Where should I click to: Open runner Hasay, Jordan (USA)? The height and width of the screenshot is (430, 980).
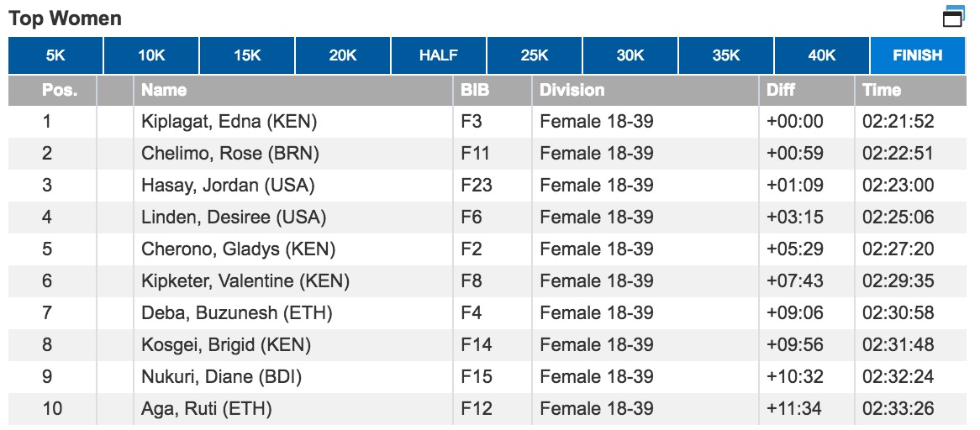click(x=228, y=186)
